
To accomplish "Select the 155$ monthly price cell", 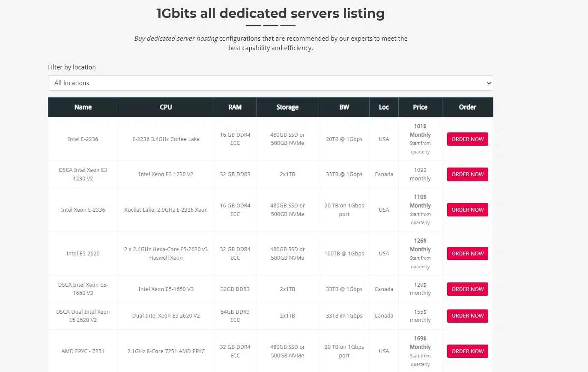I will tap(420, 316).
